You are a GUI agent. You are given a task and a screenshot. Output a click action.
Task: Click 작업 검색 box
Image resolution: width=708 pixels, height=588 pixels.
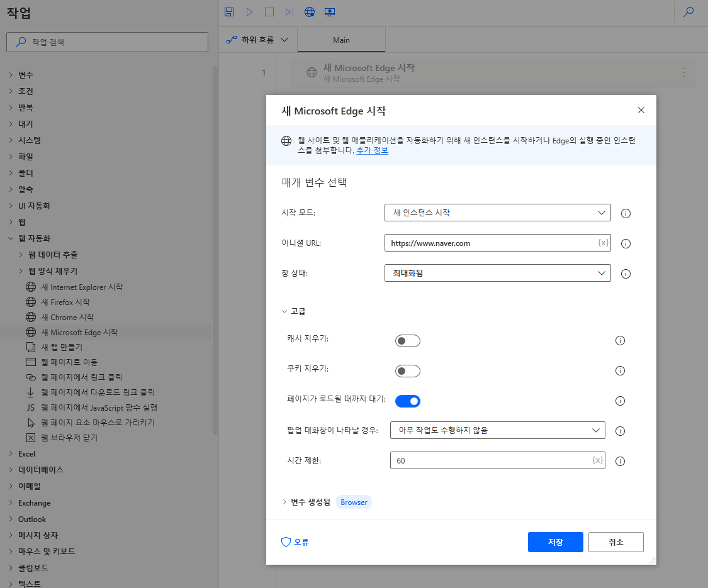tap(107, 42)
